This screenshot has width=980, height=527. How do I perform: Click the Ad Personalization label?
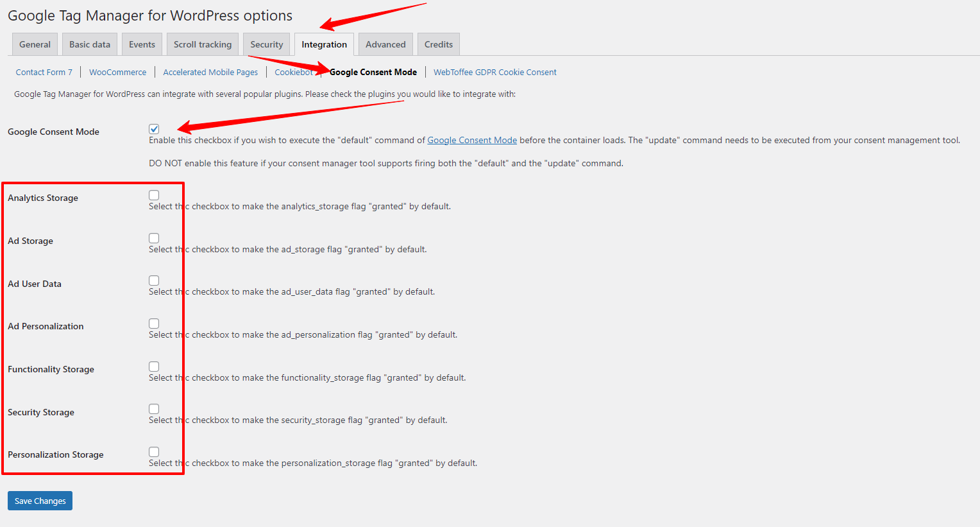click(x=46, y=326)
